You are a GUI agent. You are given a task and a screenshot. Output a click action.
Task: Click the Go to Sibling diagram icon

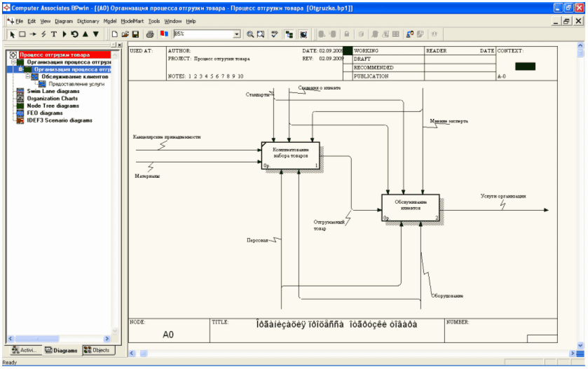(74, 34)
